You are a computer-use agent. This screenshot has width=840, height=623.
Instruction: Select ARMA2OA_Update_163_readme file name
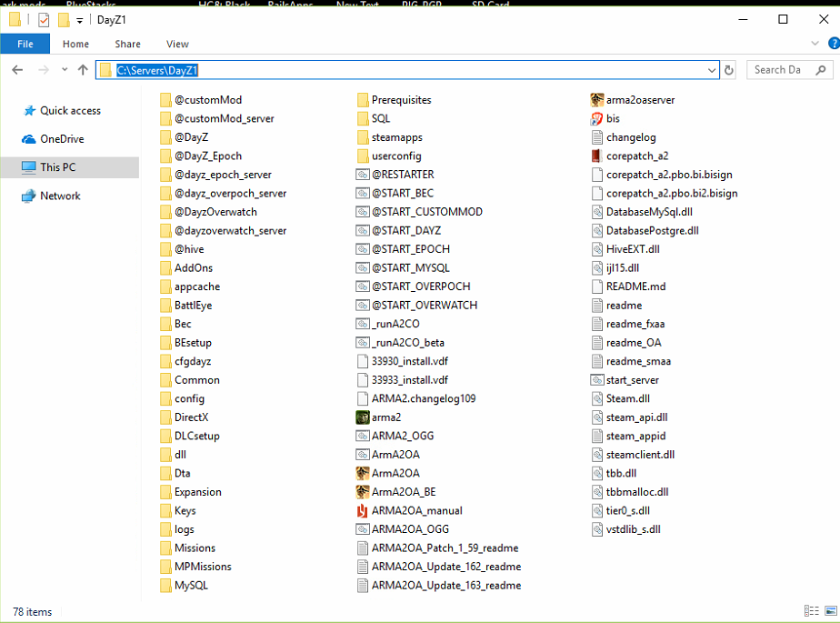coord(446,586)
